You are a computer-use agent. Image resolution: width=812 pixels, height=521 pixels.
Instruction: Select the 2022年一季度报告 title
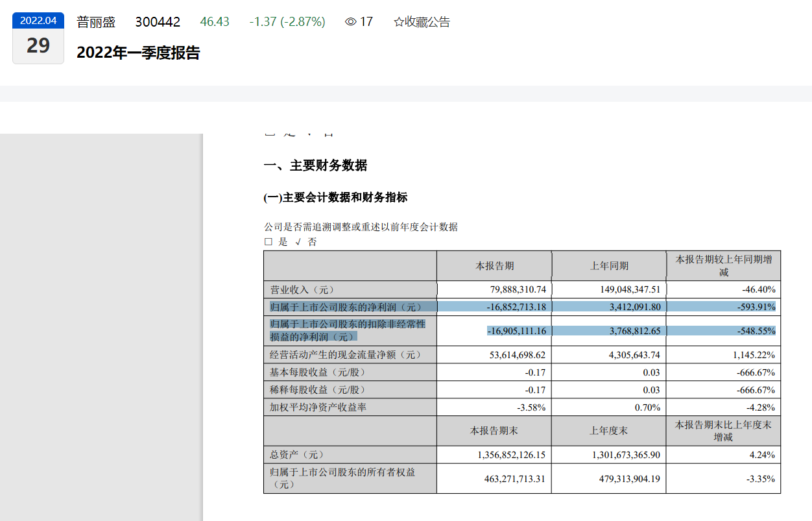point(138,53)
